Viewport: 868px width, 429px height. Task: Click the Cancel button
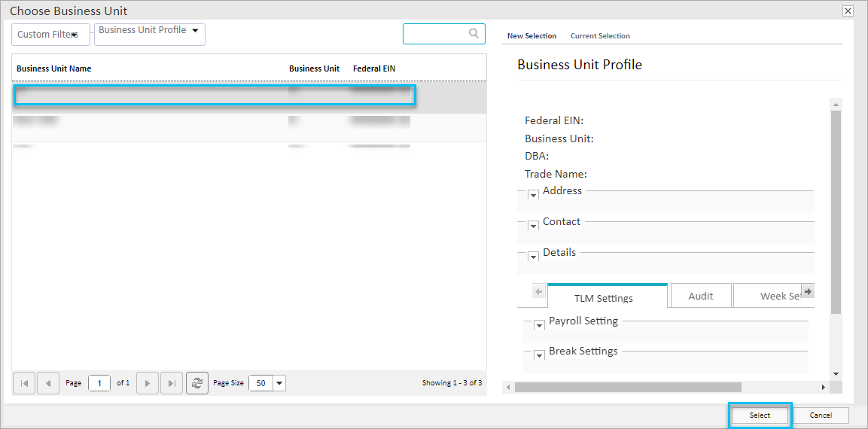pyautogui.click(x=821, y=415)
